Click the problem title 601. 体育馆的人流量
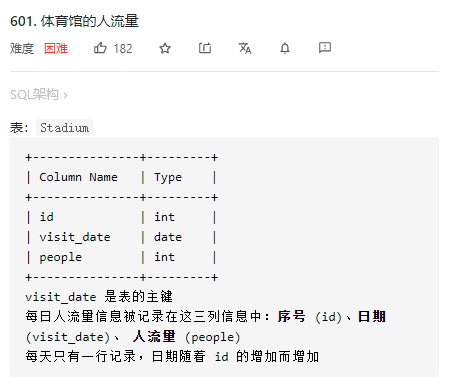This screenshot has width=451, height=384. coord(74,21)
